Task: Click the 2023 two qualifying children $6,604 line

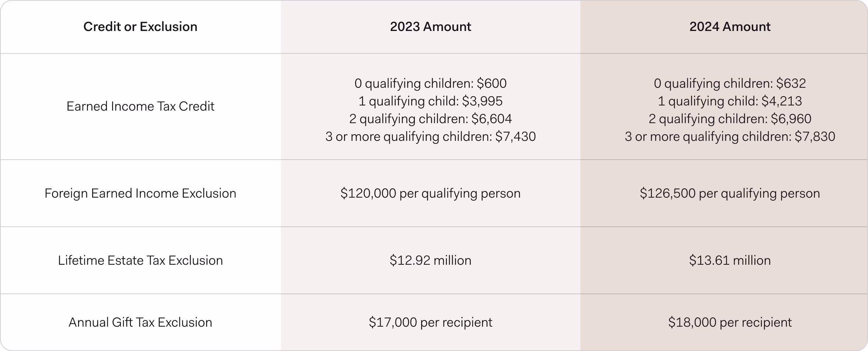Action: [430, 119]
